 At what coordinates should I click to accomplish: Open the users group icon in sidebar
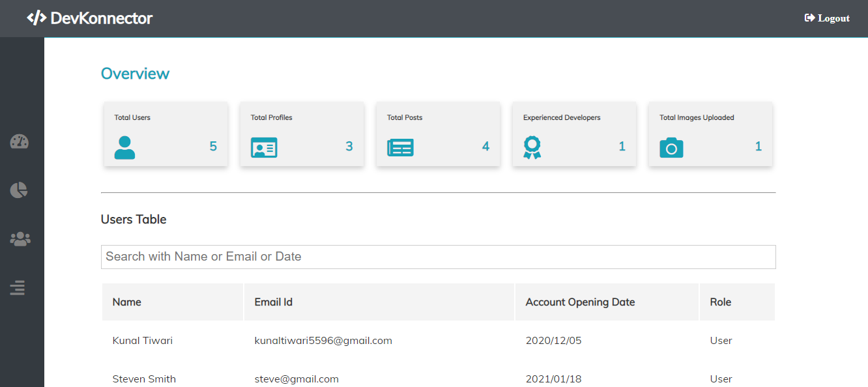pyautogui.click(x=20, y=239)
